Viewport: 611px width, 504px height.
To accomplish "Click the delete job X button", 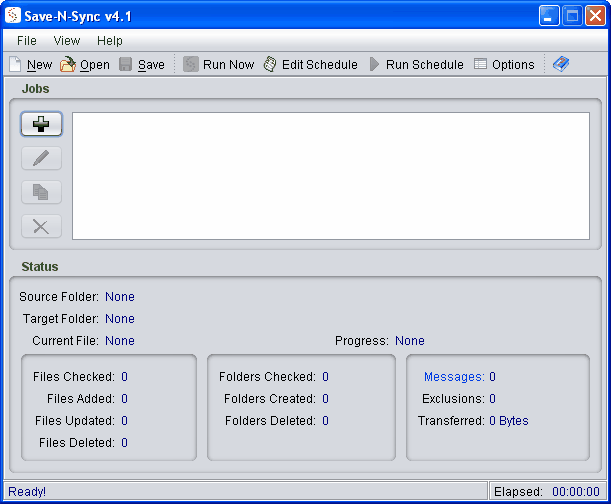I will 41,226.
